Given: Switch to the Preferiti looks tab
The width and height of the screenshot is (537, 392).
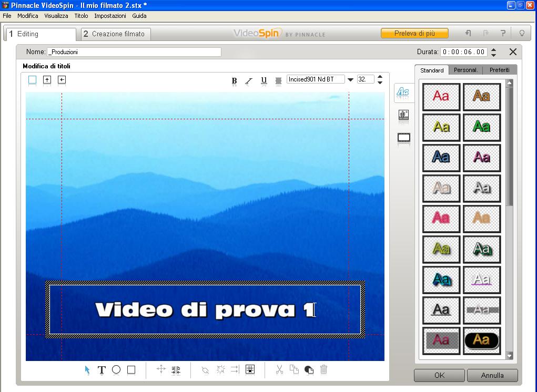Looking at the screenshot, I should 499,70.
